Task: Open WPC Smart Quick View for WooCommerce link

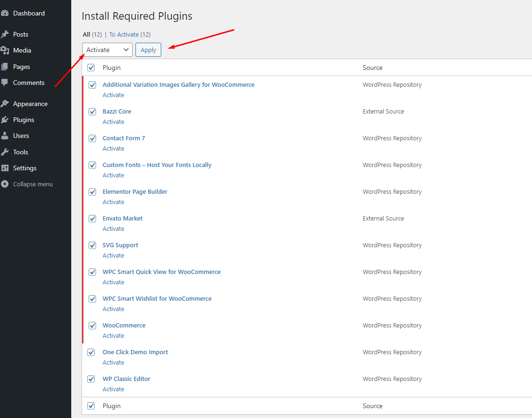Action: tap(162, 272)
